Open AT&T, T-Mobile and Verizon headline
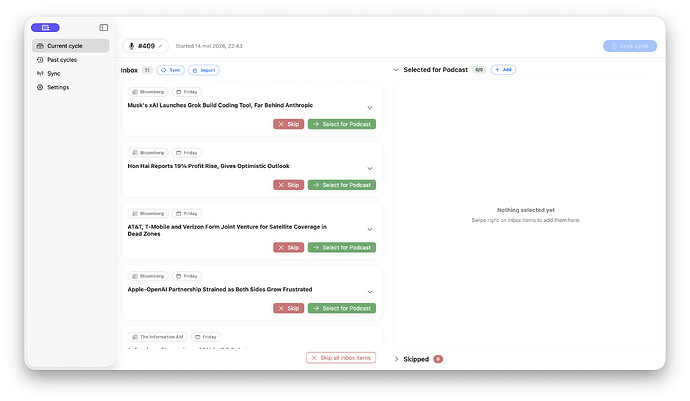The height and width of the screenshot is (401, 690). tap(227, 230)
